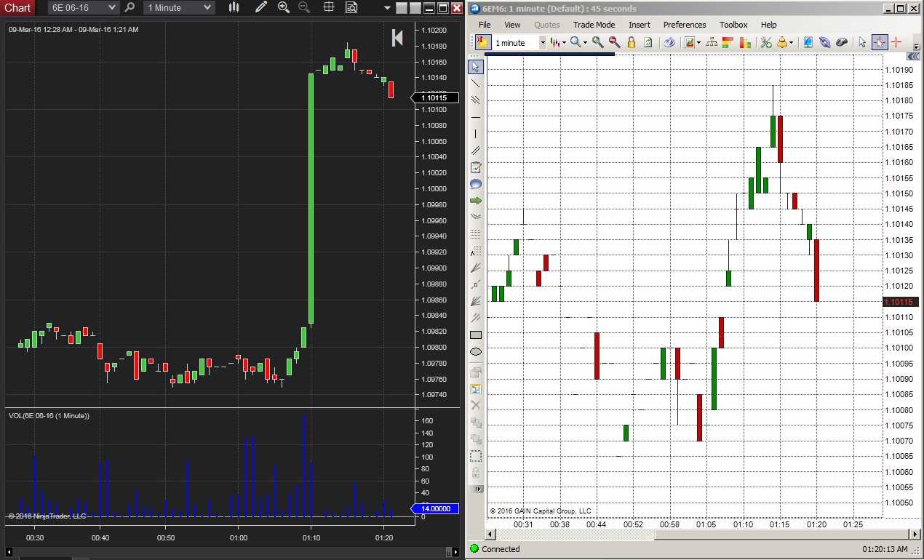Click the percent scissors icon
The height and width of the screenshot is (560, 924).
(766, 43)
